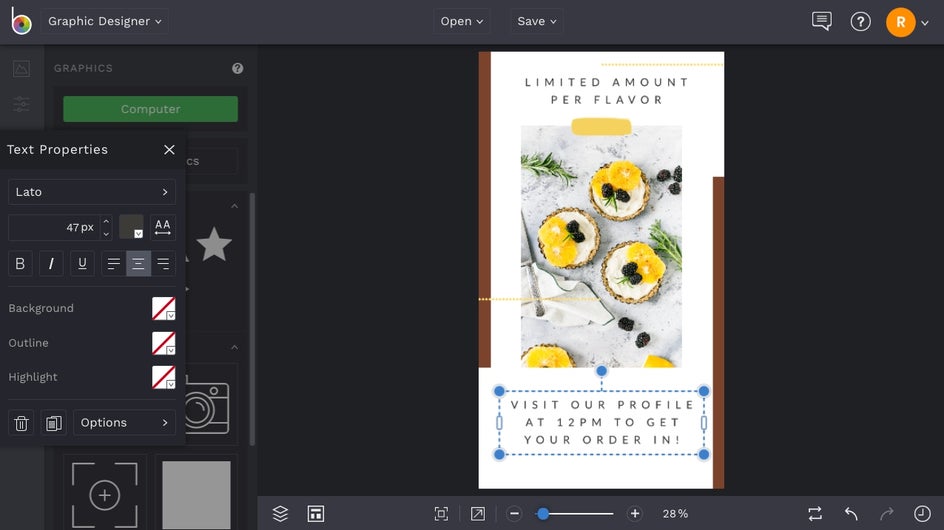Select the camera graphic thumbnail
Viewport: 944px width, 530px height.
coord(207,405)
